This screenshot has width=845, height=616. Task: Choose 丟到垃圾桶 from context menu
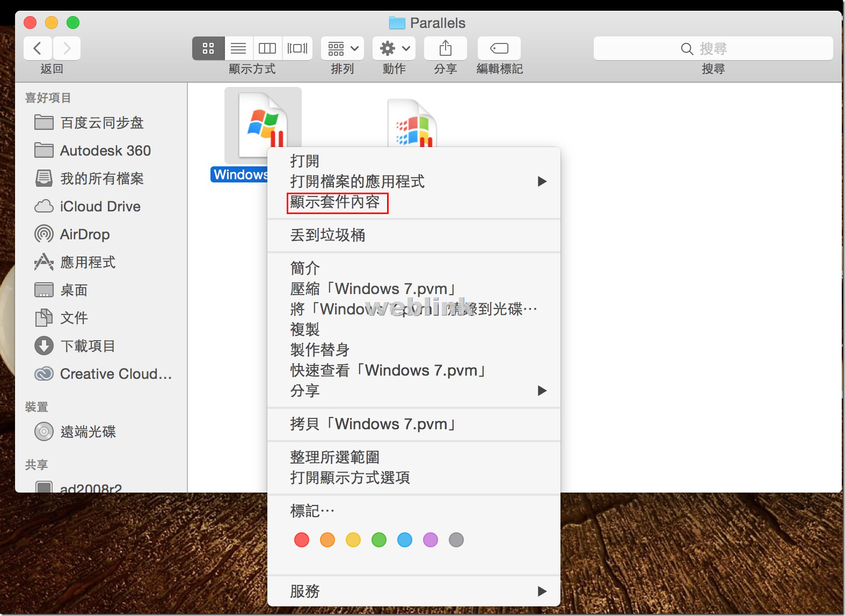414,235
